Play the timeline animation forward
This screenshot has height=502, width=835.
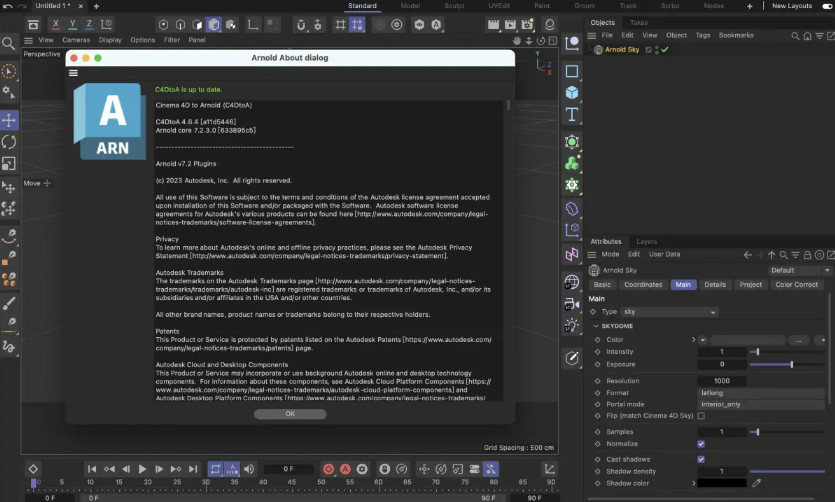click(142, 469)
